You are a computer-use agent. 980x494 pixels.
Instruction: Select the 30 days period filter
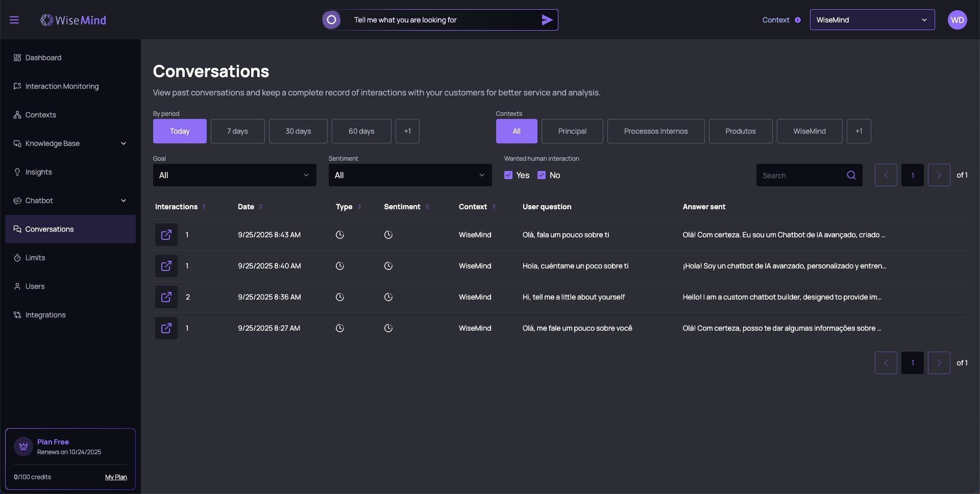(x=298, y=131)
